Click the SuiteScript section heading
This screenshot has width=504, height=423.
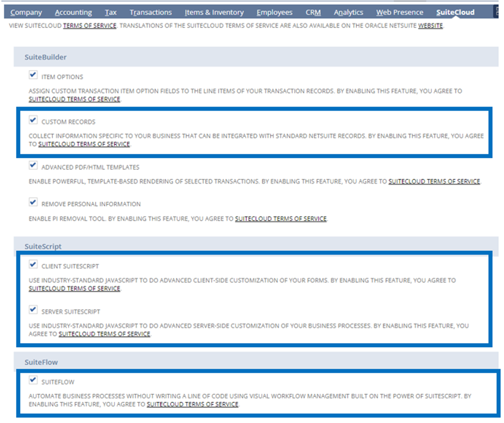tap(43, 246)
